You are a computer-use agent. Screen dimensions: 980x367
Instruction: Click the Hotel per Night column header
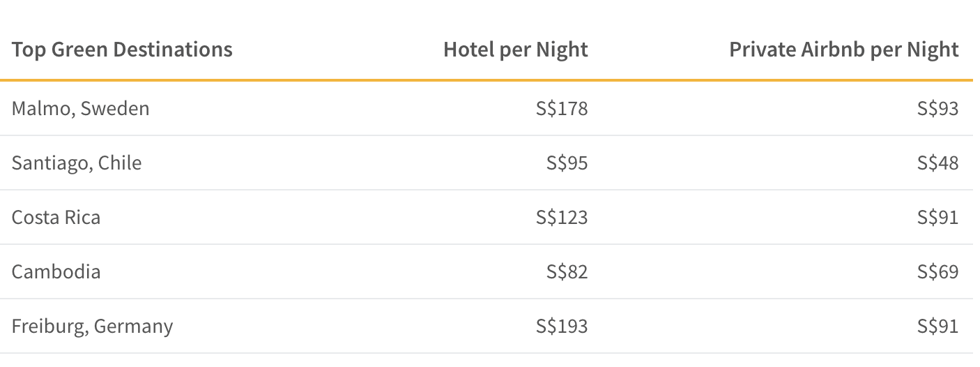pos(516,50)
